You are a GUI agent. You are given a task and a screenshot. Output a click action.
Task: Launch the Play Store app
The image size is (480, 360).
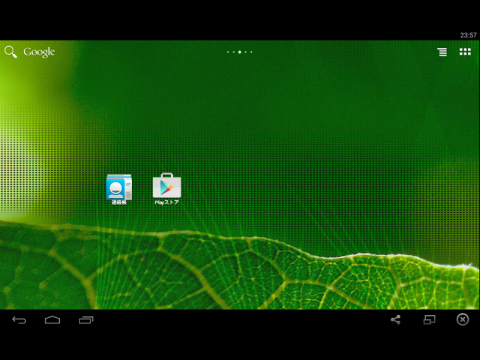pyautogui.click(x=167, y=189)
